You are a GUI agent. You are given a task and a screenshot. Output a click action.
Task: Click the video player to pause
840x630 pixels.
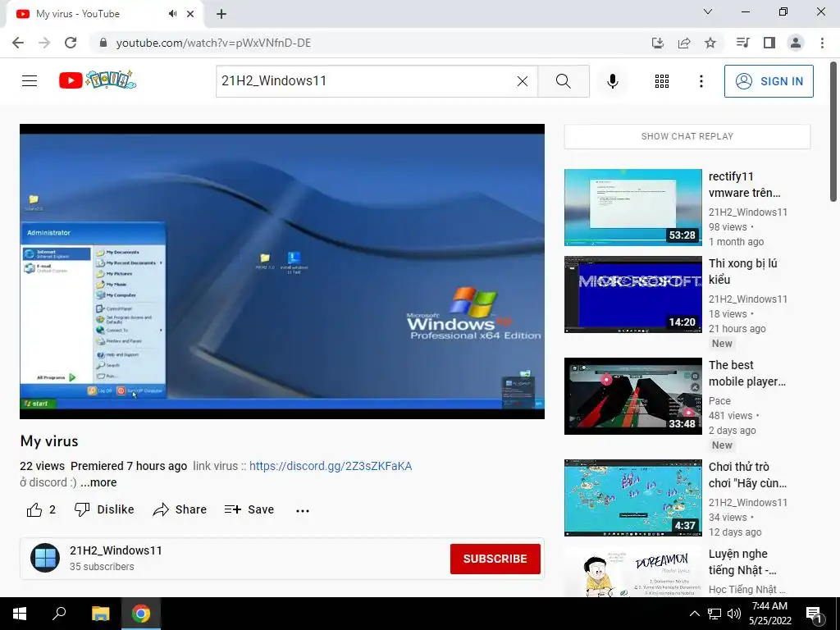pos(282,272)
